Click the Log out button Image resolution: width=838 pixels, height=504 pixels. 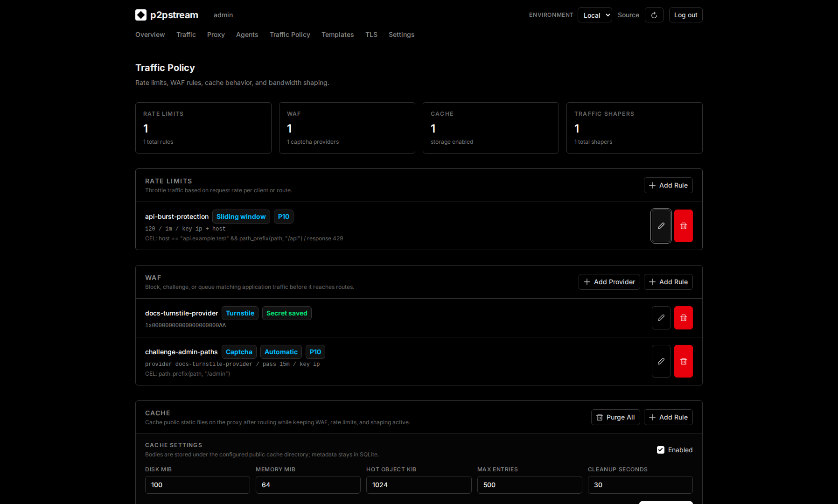pos(686,15)
